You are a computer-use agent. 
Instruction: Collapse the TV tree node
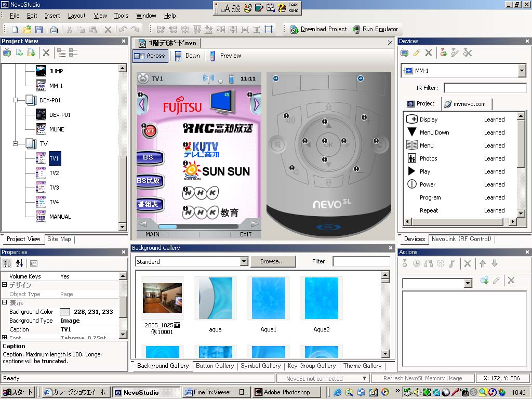tap(15, 143)
